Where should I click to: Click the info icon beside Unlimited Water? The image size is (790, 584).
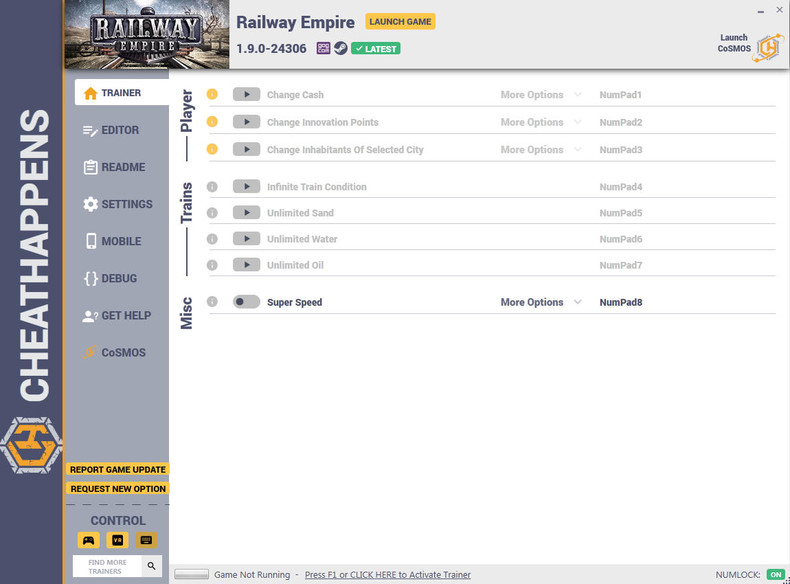click(x=212, y=239)
